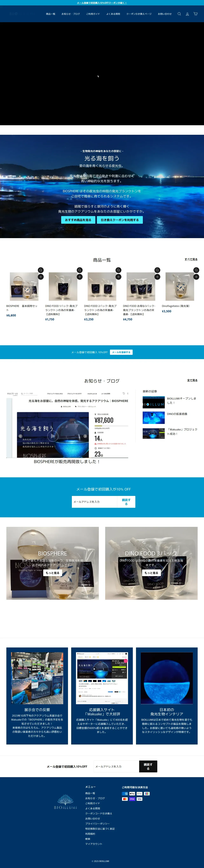Click the Dinoflagellates (発光藻) product image
This screenshot has width=204, height=868.
pos(180,286)
